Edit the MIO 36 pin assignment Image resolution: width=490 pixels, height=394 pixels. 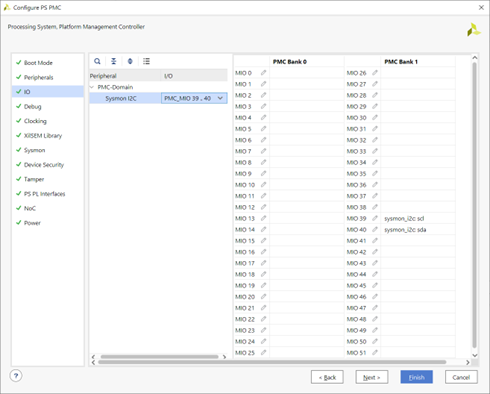(375, 185)
